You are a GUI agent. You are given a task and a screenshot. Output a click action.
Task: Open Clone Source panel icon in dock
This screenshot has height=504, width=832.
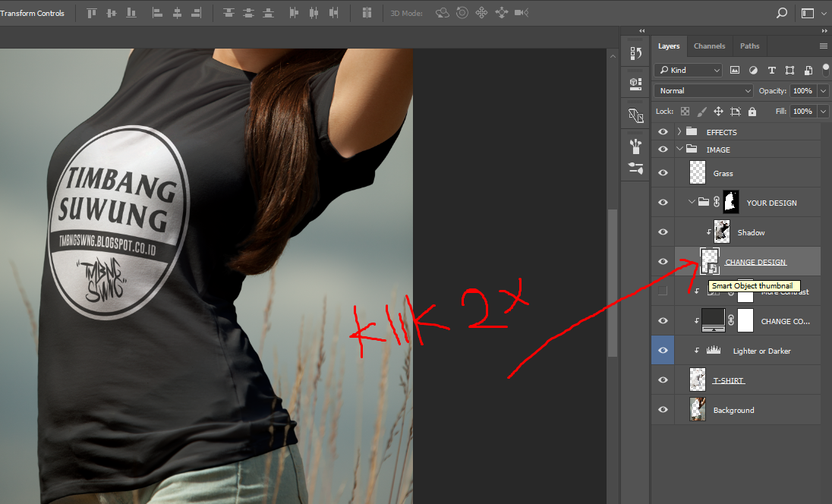(635, 115)
